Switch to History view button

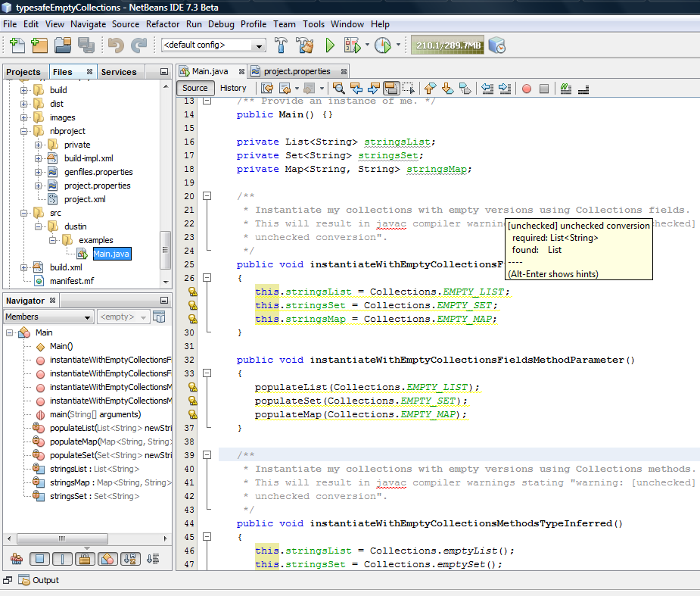pos(233,89)
